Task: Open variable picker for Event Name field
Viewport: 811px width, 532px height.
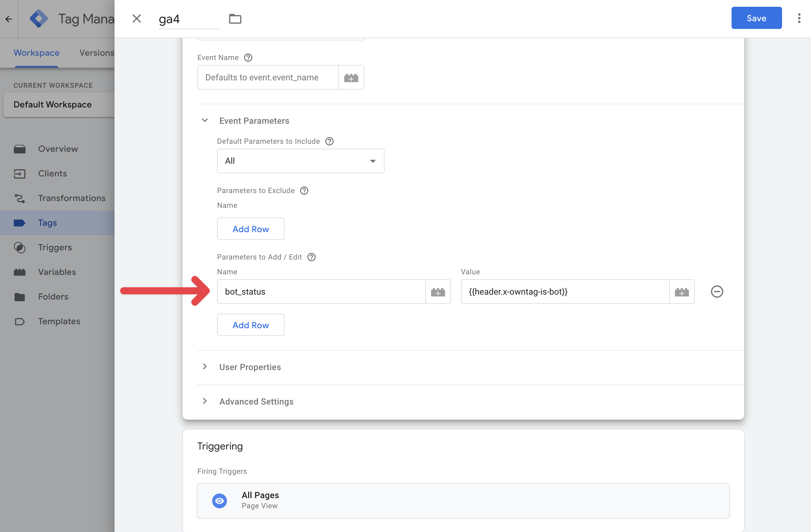Action: (351, 78)
